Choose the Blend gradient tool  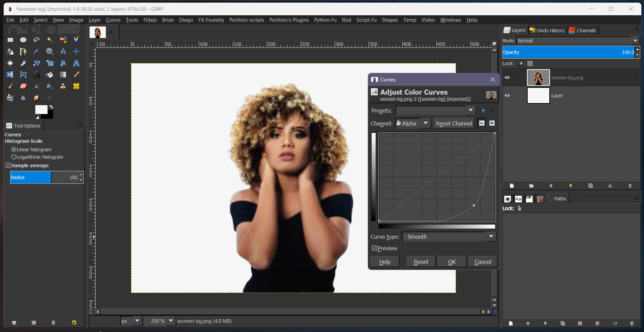point(63,75)
